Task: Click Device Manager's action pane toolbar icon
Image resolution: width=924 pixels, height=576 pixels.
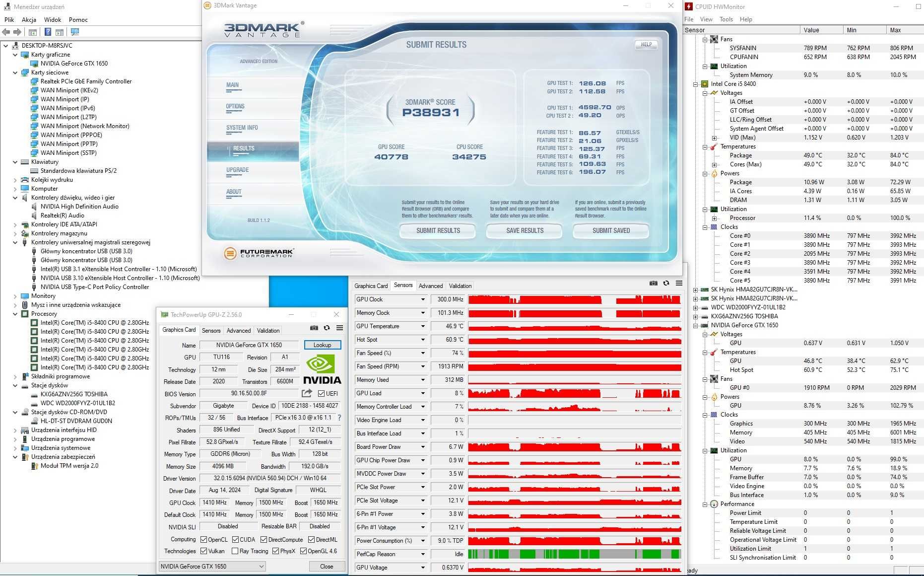Action: (x=60, y=32)
